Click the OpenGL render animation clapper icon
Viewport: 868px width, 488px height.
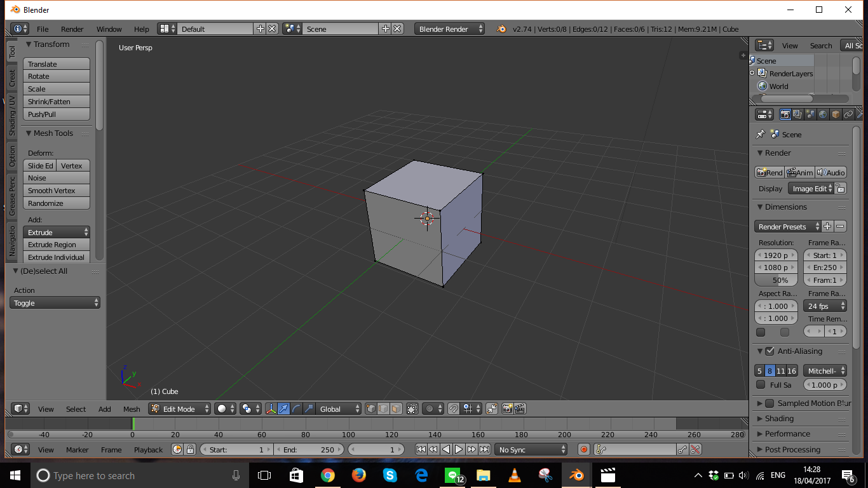coord(520,409)
